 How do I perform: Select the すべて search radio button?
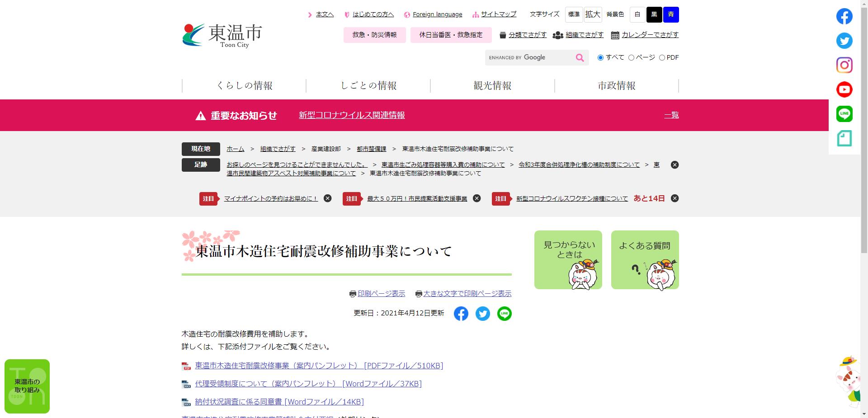600,57
